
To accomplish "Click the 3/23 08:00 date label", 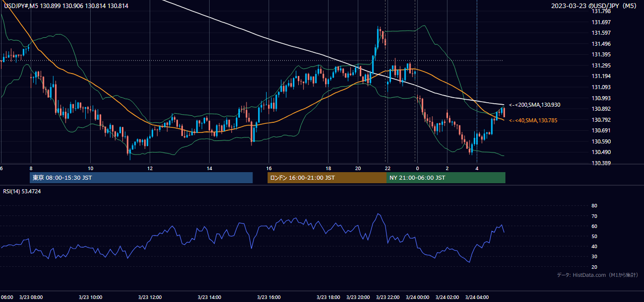I will click(31, 297).
